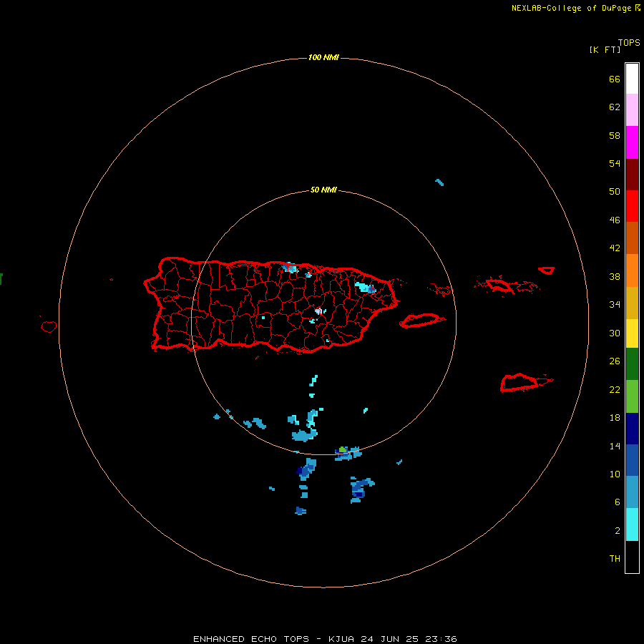
Task: Click the NEXLAB-College of DuPage title text
Action: (571, 8)
